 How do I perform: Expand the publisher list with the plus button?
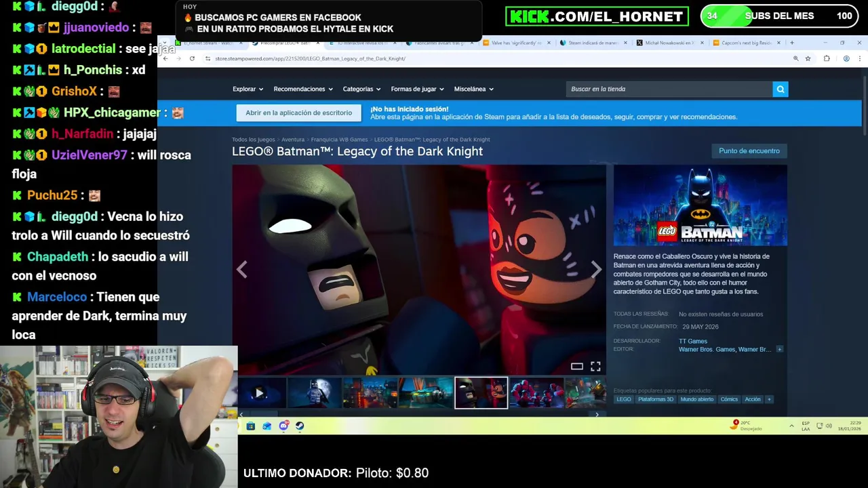click(779, 350)
